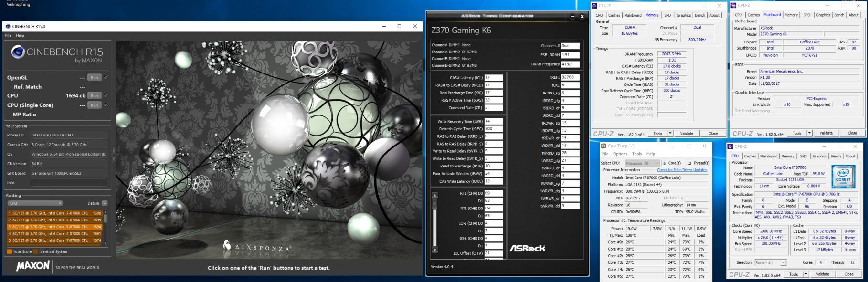Click the CPU-Z icon in the Memory window title bar

click(x=594, y=6)
